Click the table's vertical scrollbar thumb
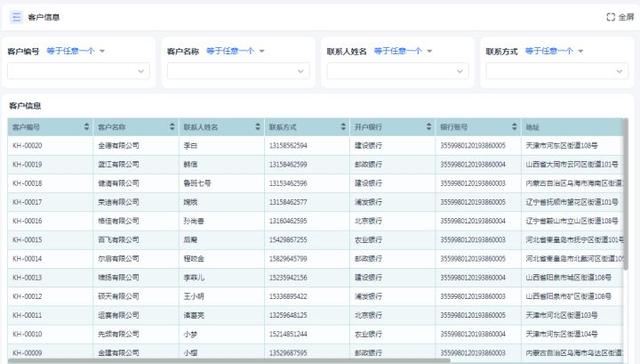 (x=626, y=194)
